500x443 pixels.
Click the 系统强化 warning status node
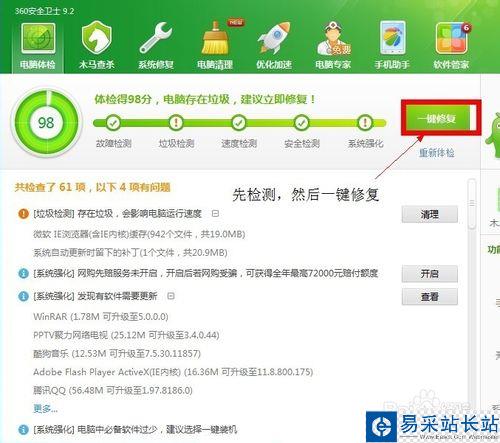365,123
